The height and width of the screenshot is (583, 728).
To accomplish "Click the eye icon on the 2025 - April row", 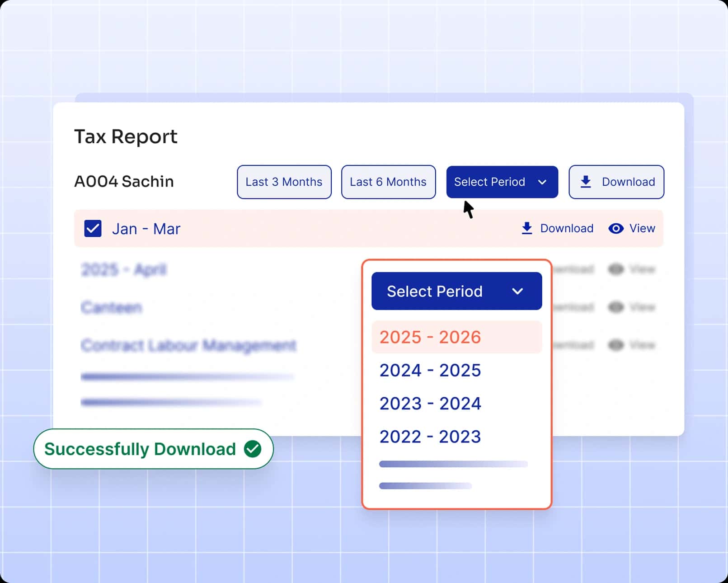I will point(615,269).
